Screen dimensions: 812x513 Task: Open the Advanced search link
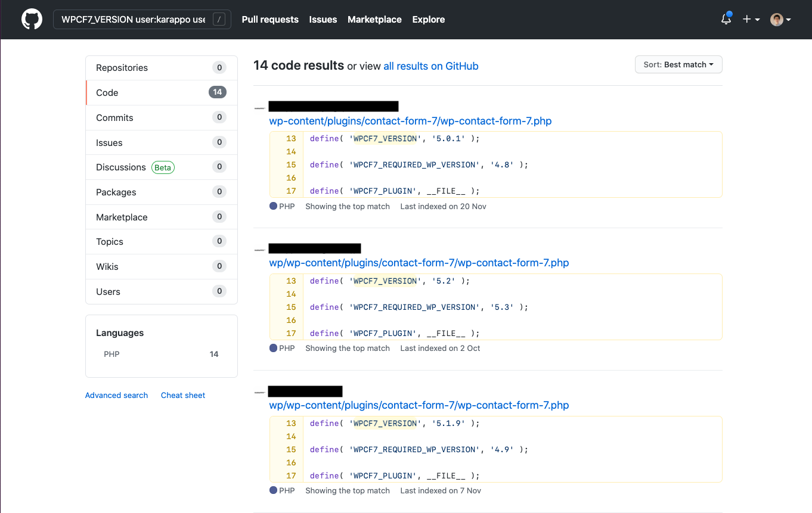click(116, 395)
